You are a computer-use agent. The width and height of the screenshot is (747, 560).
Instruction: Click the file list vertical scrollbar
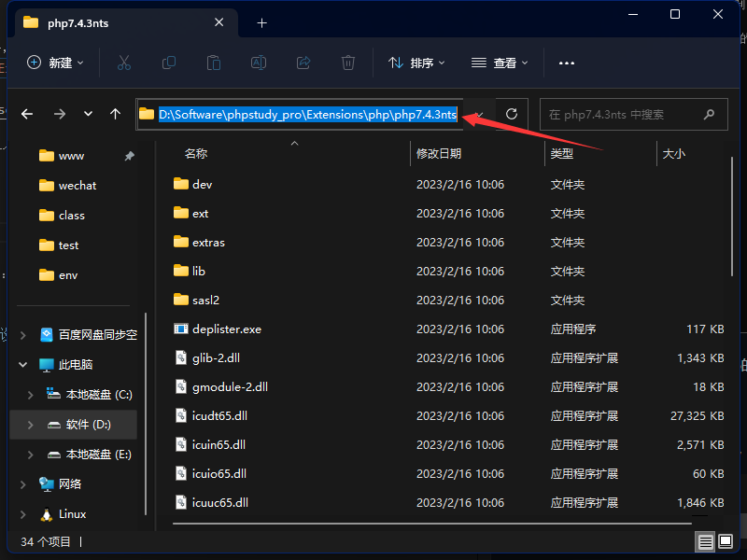click(732, 217)
